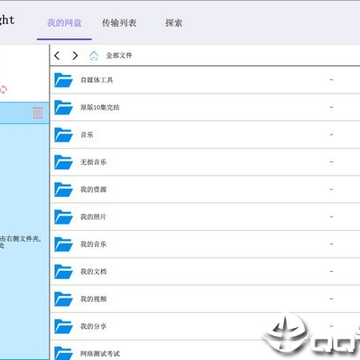Click the home icon in the path bar
The width and height of the screenshot is (360, 360).
[x=94, y=56]
